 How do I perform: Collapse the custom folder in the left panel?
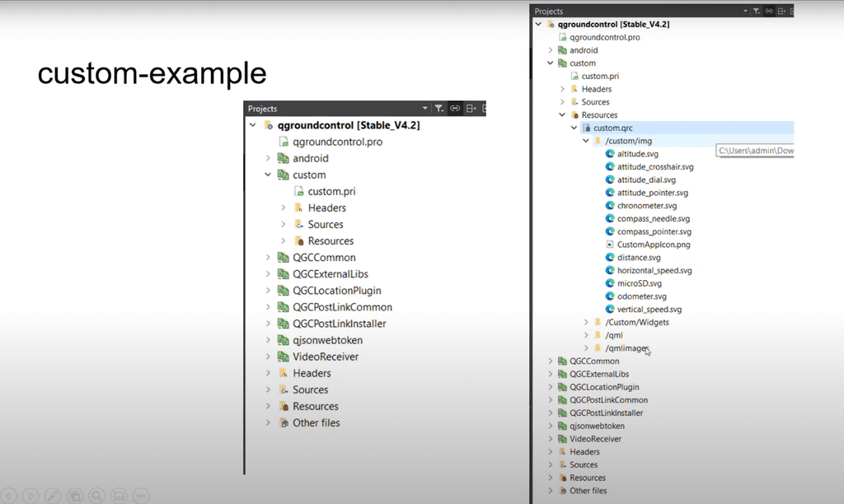[267, 175]
